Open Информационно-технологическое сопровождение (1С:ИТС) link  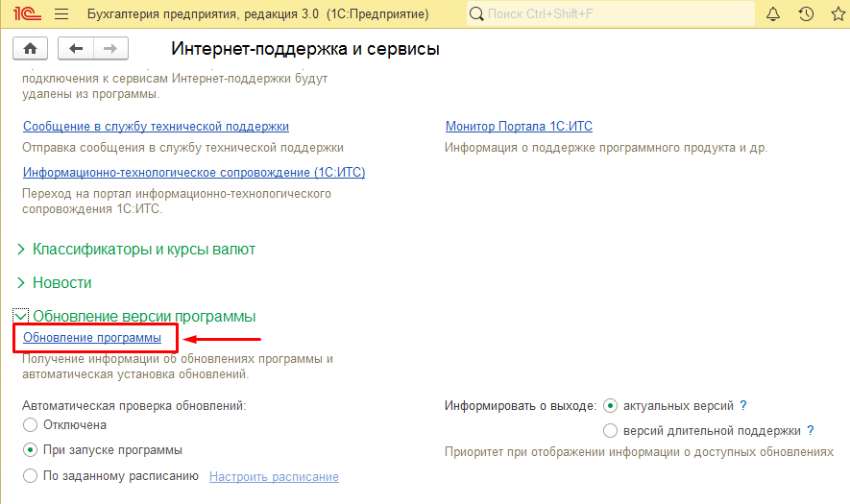tap(194, 173)
